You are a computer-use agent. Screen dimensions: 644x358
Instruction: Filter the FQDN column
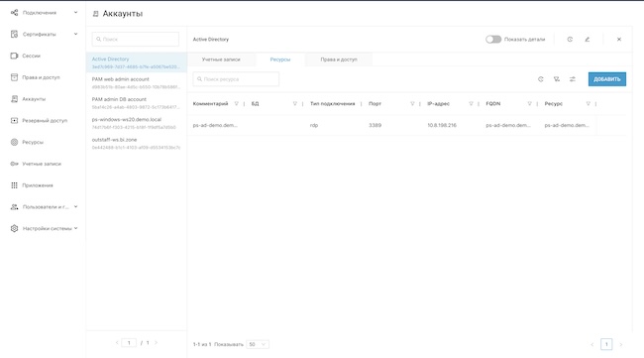(529, 104)
